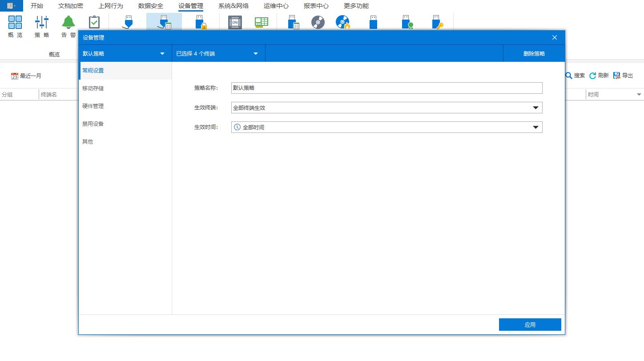Close the 设备管理 dialog
This screenshot has height=361, width=644.
point(555,37)
